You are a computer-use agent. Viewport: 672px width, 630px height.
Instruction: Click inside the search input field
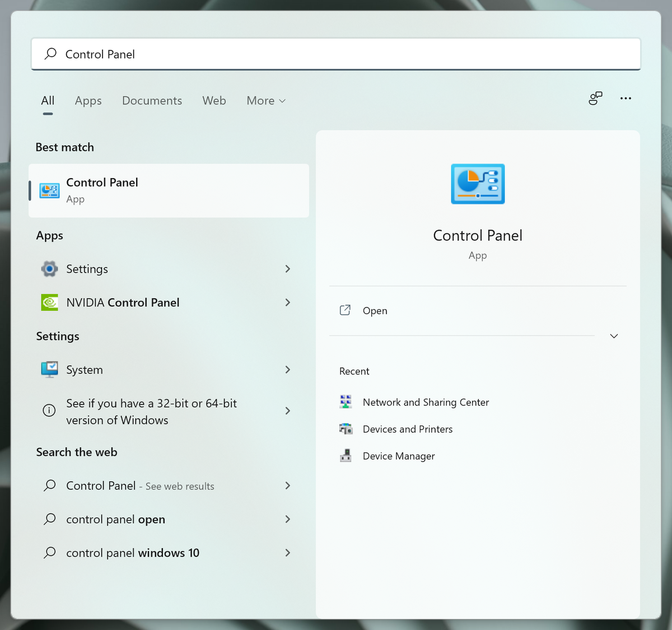336,54
